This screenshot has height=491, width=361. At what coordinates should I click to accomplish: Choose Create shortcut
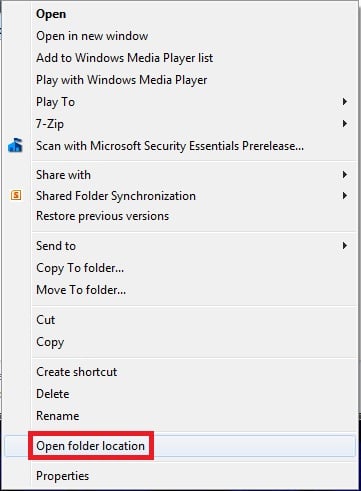pos(76,372)
